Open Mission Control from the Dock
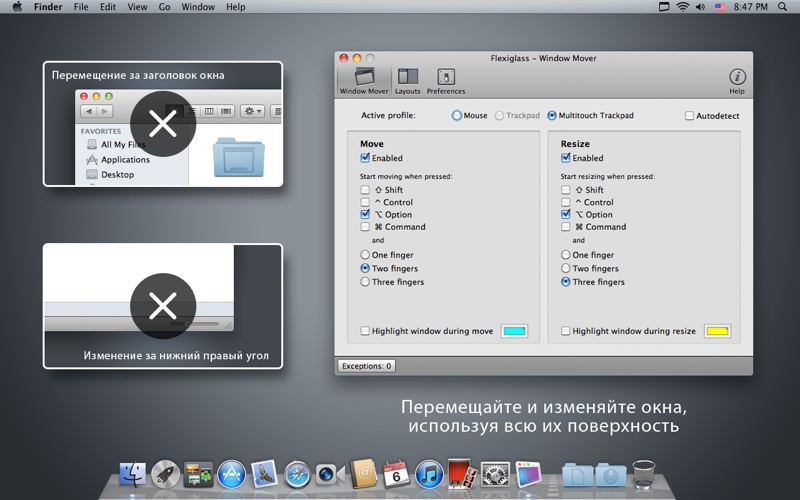800x500 pixels. pyautogui.click(x=198, y=474)
